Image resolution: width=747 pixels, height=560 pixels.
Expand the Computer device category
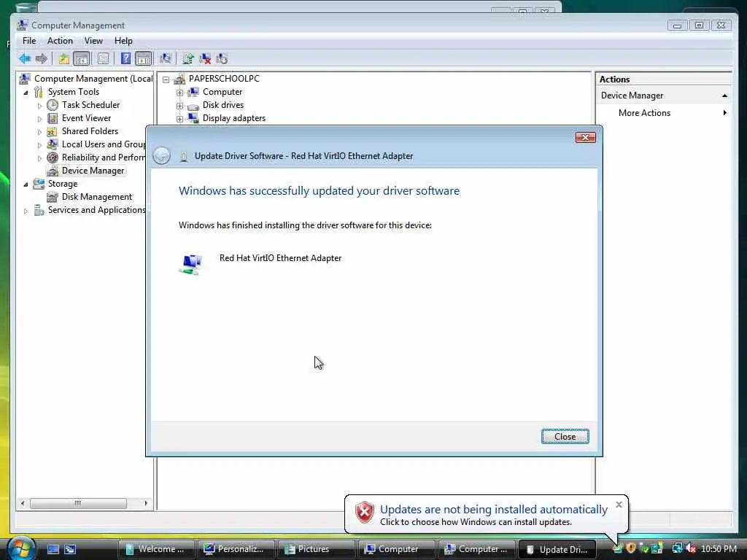tap(179, 93)
